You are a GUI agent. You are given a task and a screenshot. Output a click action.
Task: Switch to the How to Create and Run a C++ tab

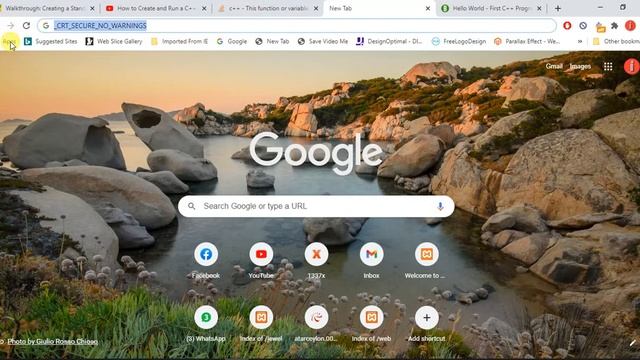click(x=156, y=8)
